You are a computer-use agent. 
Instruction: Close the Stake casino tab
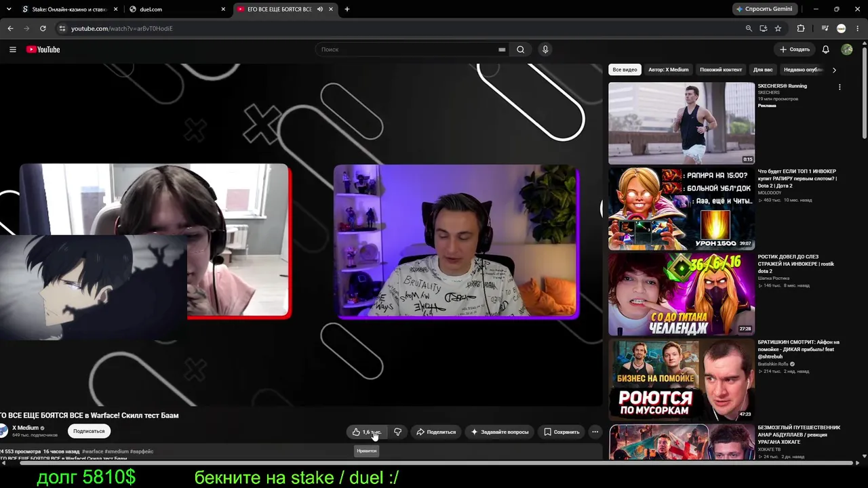115,9
